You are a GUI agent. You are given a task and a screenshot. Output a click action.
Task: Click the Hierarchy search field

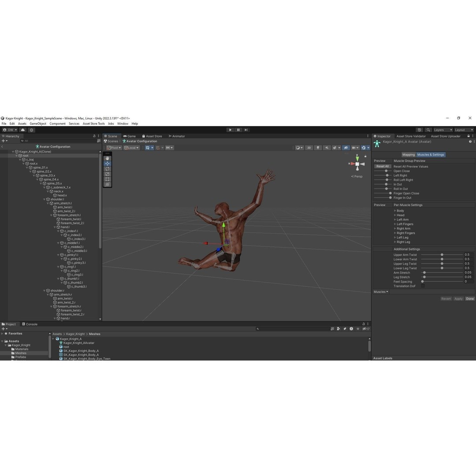(x=58, y=141)
